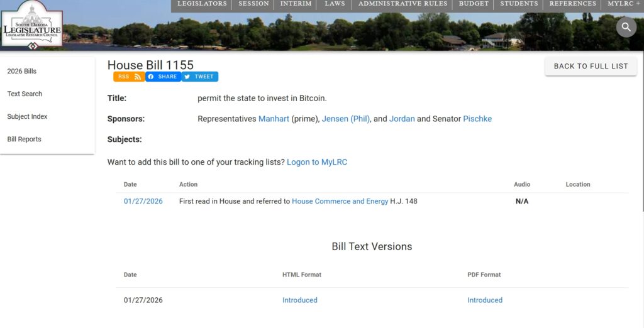Open the search magnifier icon

pyautogui.click(x=626, y=27)
